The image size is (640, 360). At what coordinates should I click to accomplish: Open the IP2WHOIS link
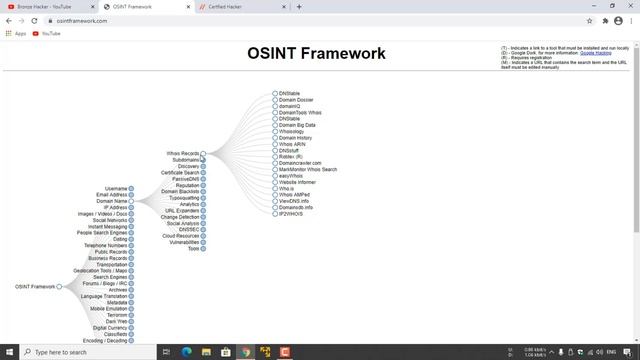point(291,214)
